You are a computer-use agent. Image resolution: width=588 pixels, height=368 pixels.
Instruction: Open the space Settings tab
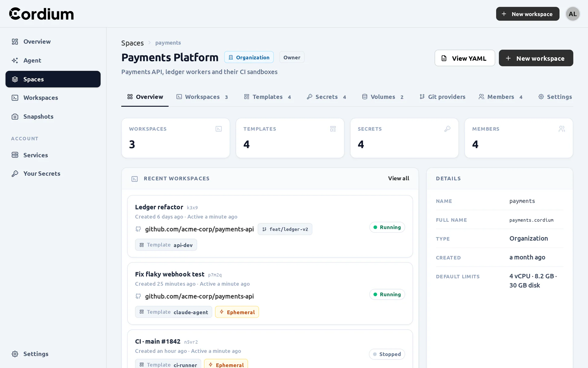pyautogui.click(x=555, y=97)
